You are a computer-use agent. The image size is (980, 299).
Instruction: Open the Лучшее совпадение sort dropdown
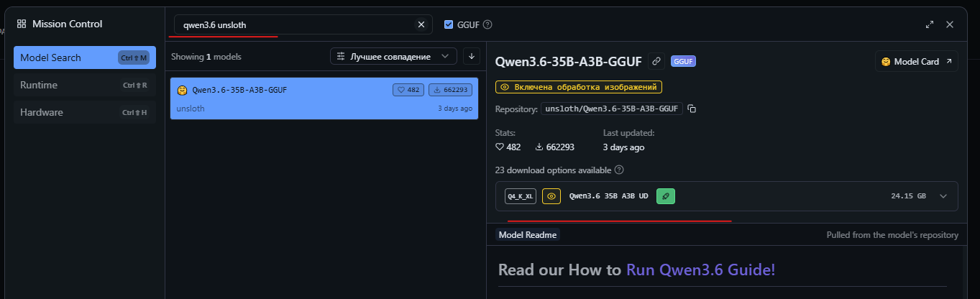(x=393, y=56)
